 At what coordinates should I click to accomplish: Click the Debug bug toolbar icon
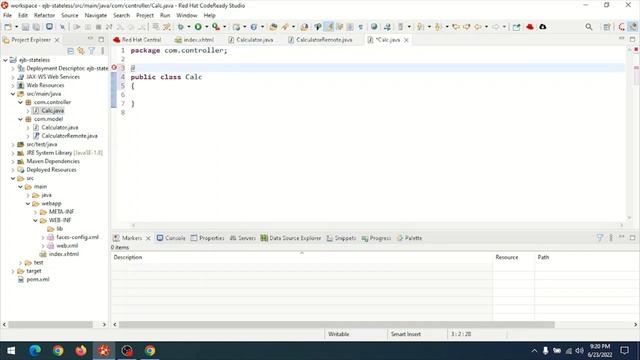(180, 27)
